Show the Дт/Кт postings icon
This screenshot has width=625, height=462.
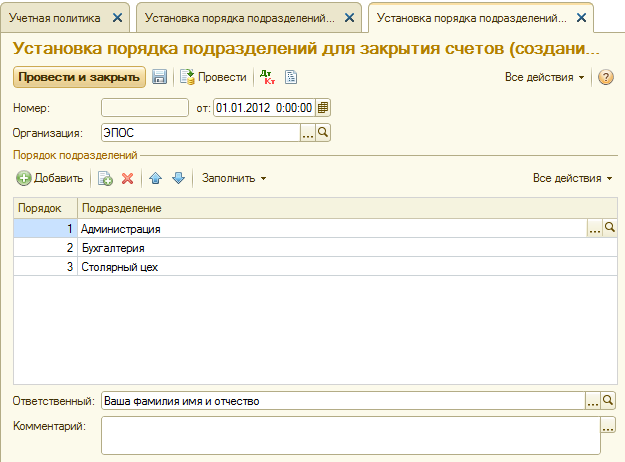(x=267, y=77)
